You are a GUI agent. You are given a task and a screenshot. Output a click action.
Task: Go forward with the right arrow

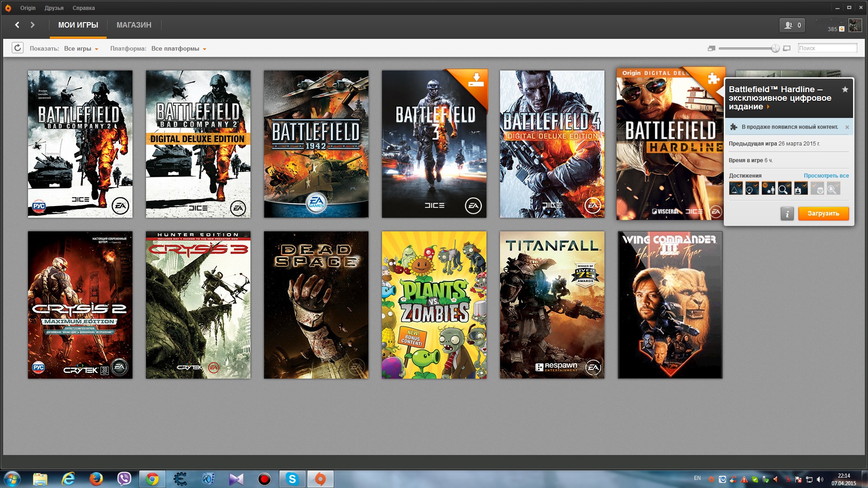point(33,25)
